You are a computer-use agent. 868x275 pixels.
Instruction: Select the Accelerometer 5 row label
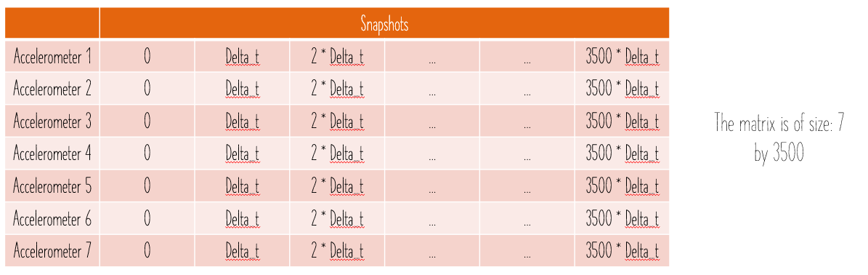click(x=52, y=186)
